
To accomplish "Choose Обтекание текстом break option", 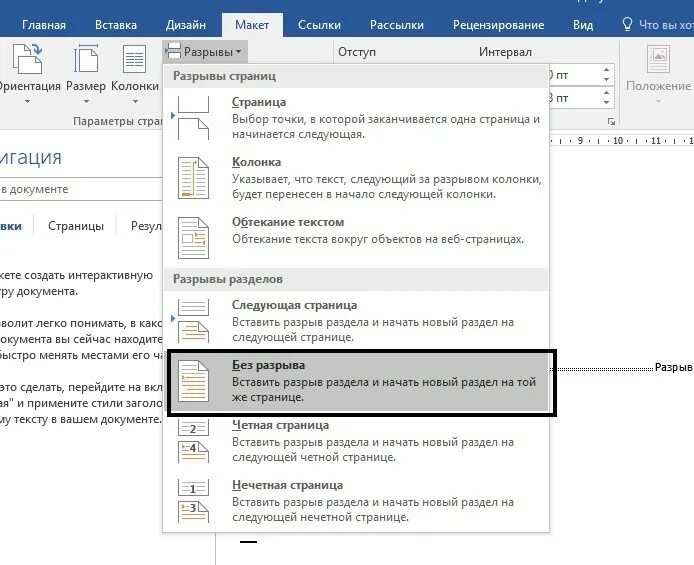I will [356, 237].
